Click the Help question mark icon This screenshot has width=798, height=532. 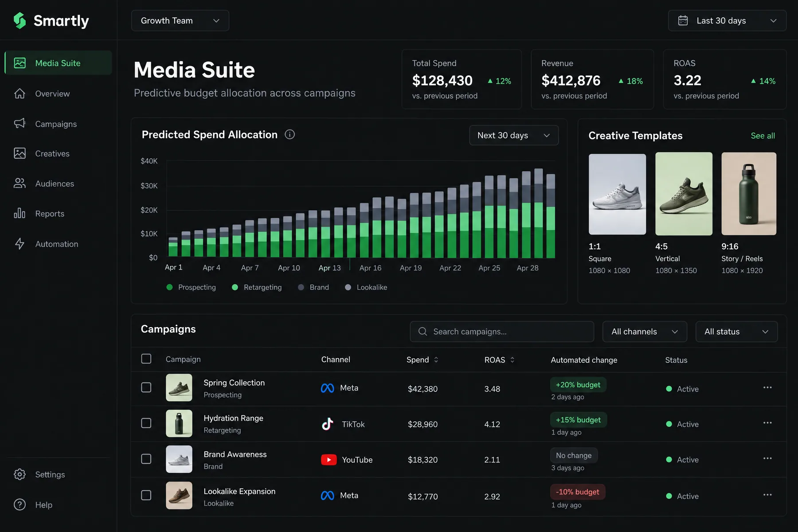(x=20, y=505)
